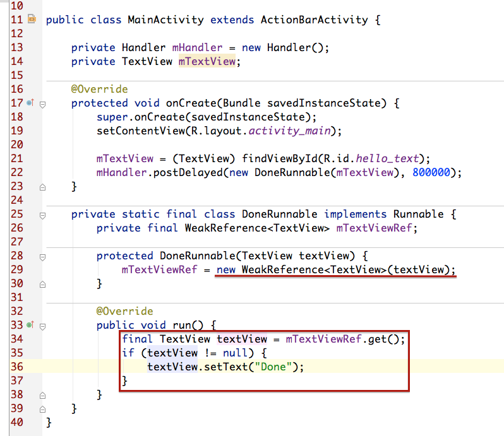Click the class gutter icon on line 11
The width and height of the screenshot is (504, 436).
(32, 19)
